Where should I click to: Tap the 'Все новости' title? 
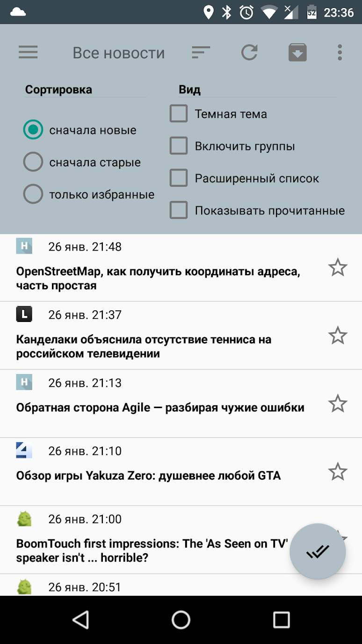[x=118, y=53]
